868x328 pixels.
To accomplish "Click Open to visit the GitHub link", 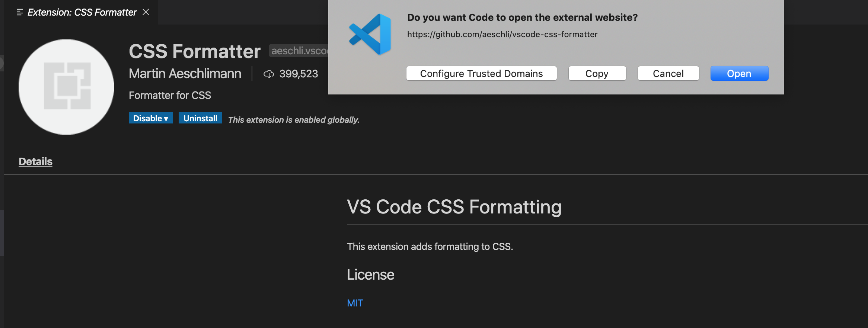I will (739, 74).
